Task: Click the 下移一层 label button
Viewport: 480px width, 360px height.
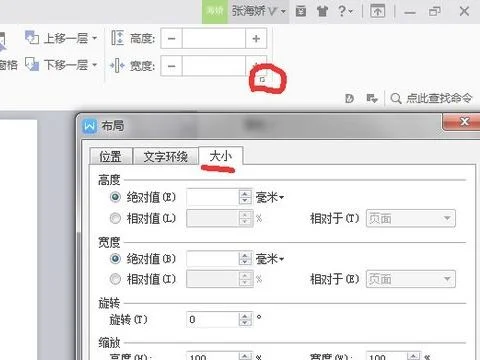Action: point(66,64)
